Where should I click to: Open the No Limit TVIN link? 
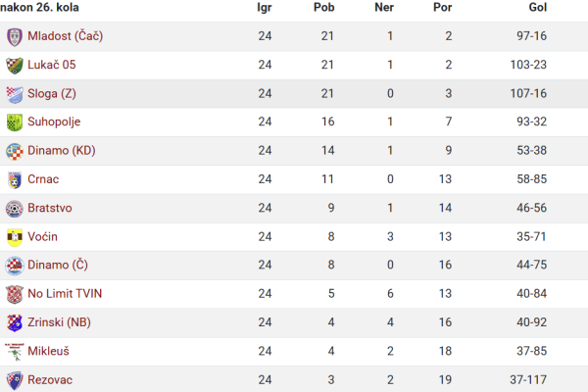(x=65, y=294)
